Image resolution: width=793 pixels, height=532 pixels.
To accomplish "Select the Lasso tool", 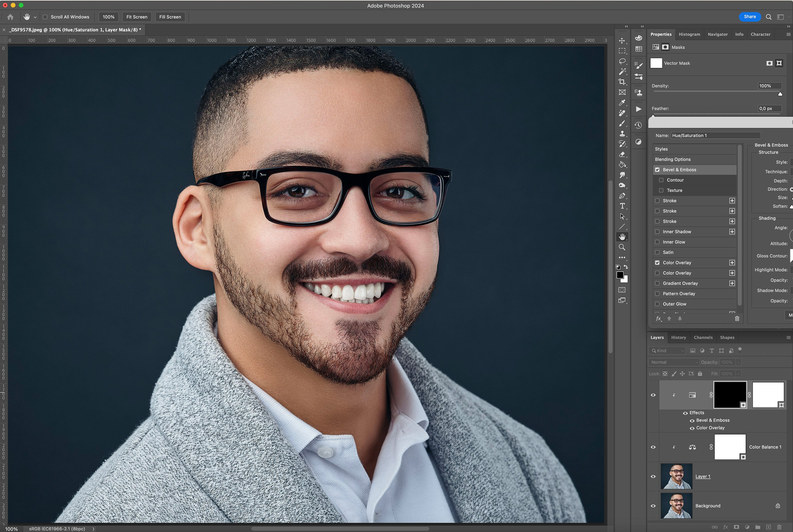I will [x=622, y=61].
